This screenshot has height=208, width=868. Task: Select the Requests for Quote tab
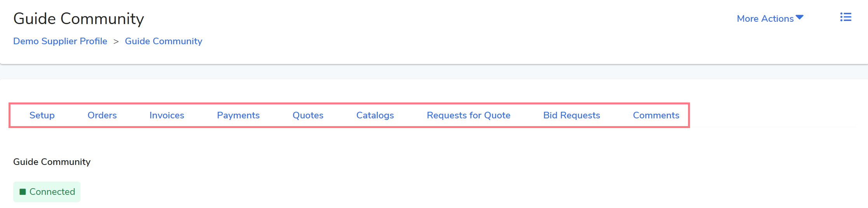tap(468, 115)
